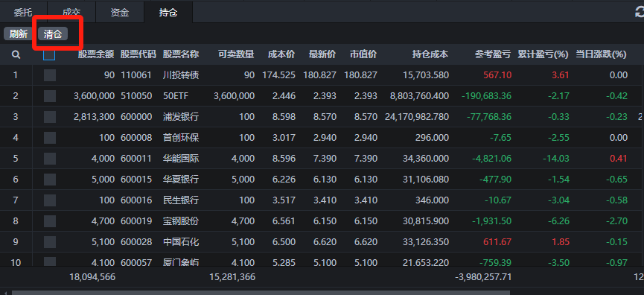Click the -77,768.36 loss value

coord(489,117)
